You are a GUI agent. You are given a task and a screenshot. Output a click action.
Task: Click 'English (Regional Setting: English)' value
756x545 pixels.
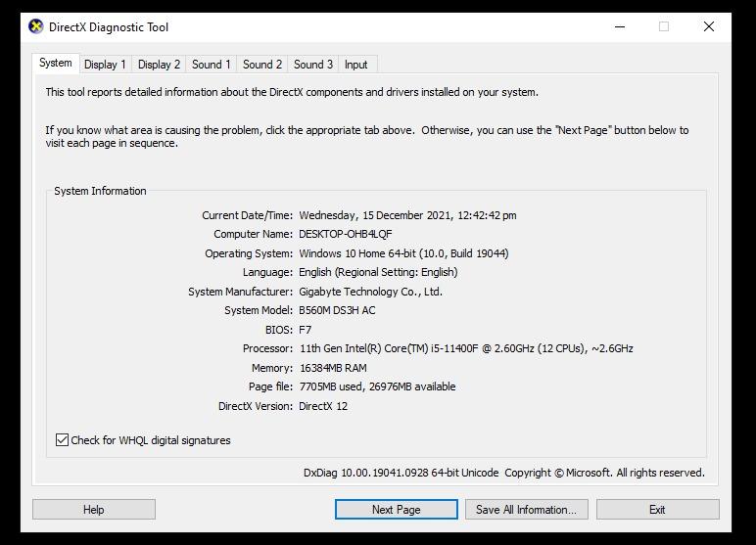tap(378, 272)
